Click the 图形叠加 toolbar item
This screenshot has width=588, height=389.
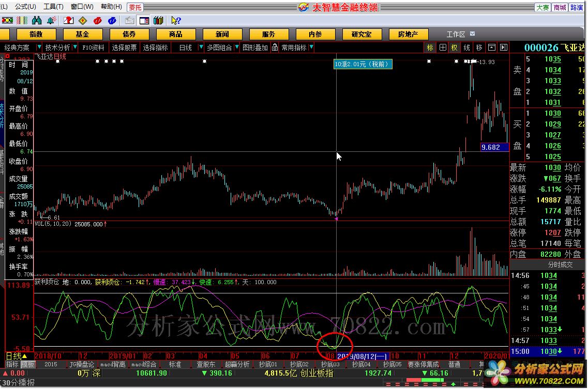255,48
